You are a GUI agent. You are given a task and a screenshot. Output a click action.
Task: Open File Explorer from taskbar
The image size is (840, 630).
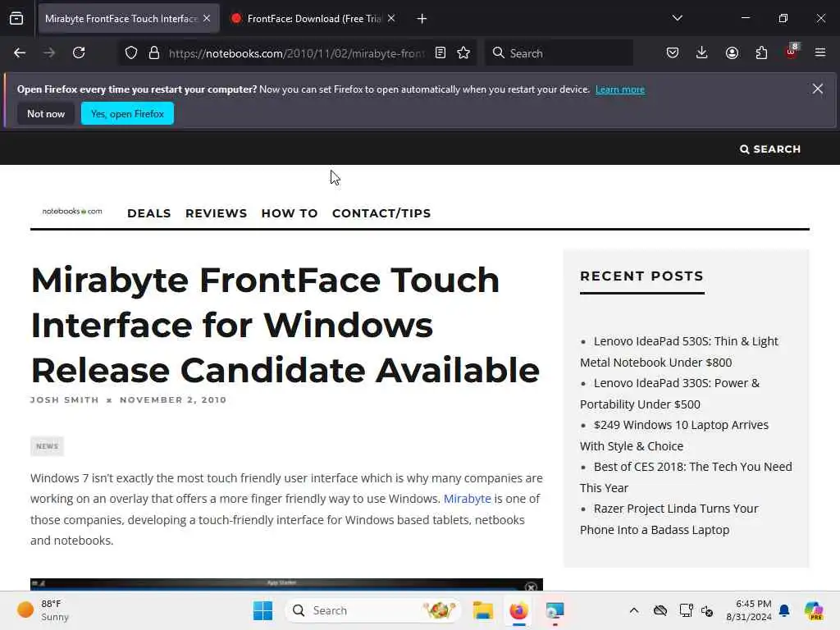click(x=482, y=610)
